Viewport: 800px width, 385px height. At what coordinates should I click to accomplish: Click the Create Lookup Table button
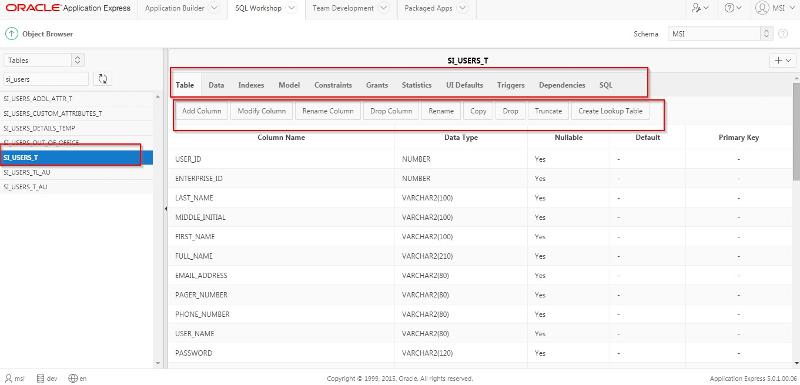[x=610, y=111]
